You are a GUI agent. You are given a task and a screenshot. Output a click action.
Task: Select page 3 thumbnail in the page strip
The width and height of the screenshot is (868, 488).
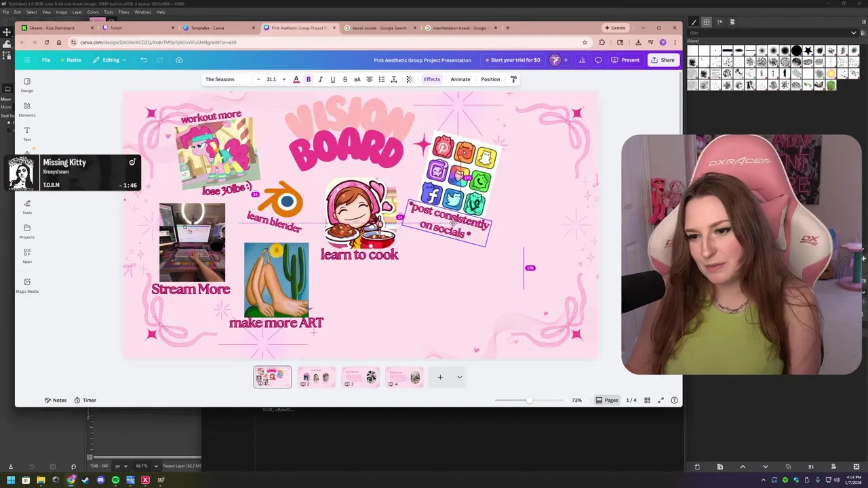360,377
